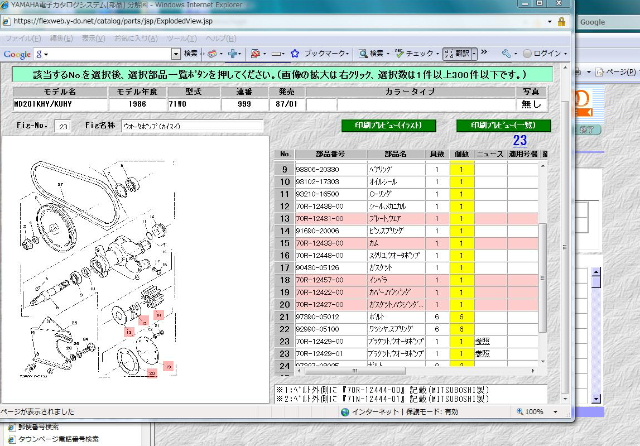
Task: Click the タウンページ電話番号検索 icon in the background window
Action: coord(12,439)
